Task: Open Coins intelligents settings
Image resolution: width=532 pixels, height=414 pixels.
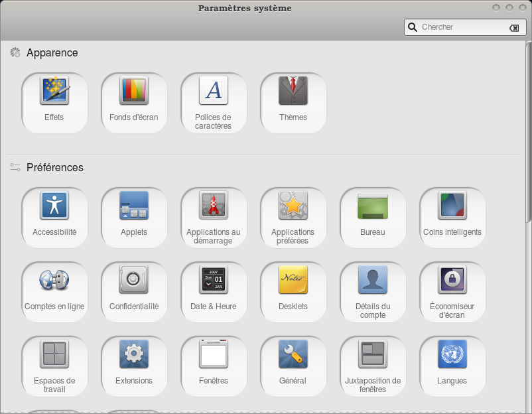Action: click(452, 218)
